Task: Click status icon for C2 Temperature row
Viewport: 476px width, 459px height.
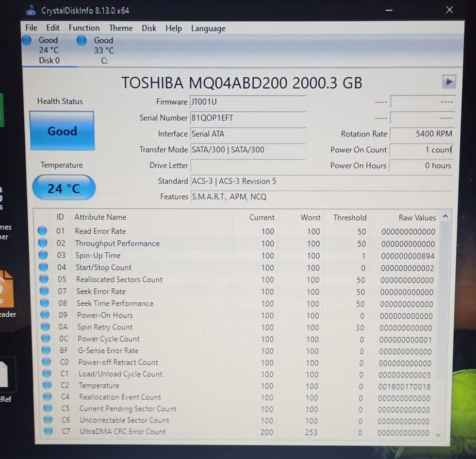Action: tap(47, 385)
